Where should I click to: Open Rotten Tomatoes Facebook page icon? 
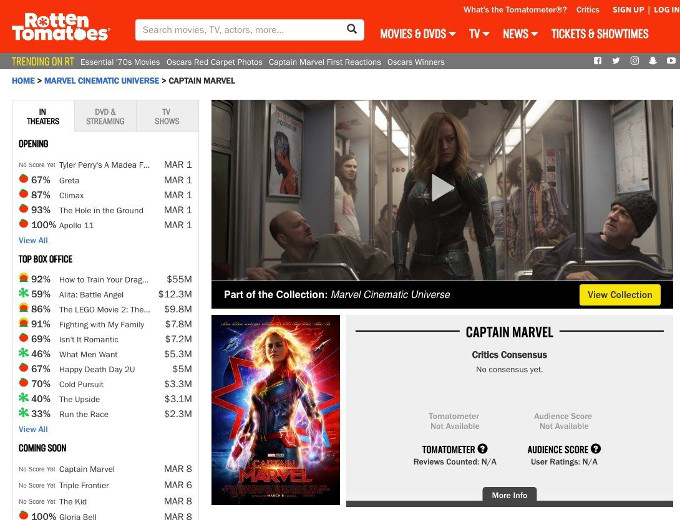598,62
